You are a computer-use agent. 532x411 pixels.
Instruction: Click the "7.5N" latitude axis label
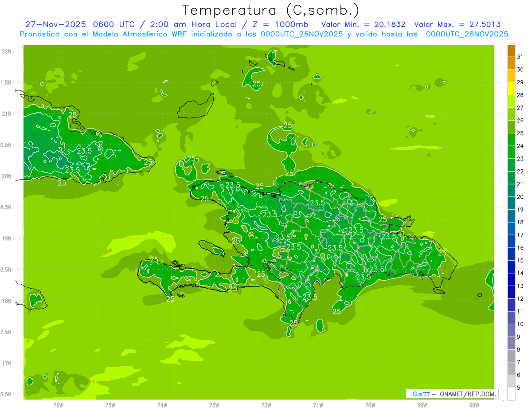tap(7, 332)
